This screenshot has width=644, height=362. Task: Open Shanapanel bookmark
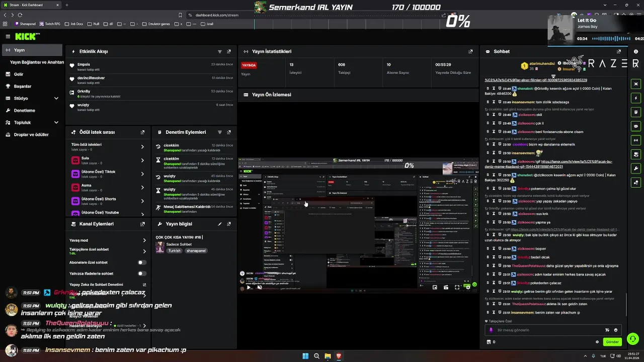(x=26, y=24)
